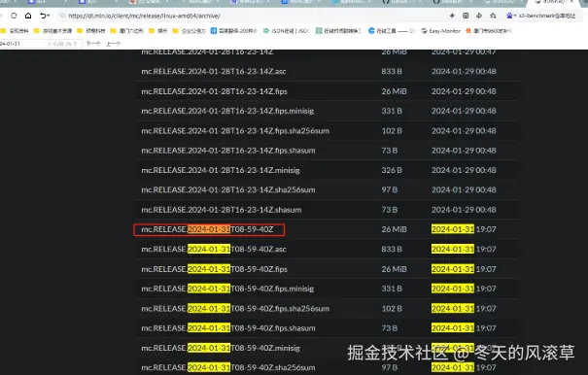The width and height of the screenshot is (588, 375).
Task: Open mc.RELEASE.2024-01-31T08-59-40Z.minisig
Action: [x=221, y=348]
